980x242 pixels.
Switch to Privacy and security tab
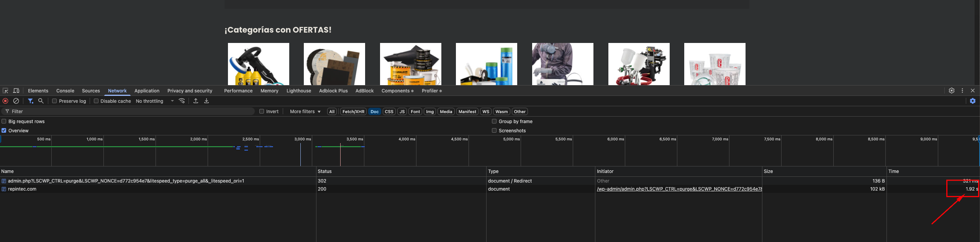(x=190, y=91)
